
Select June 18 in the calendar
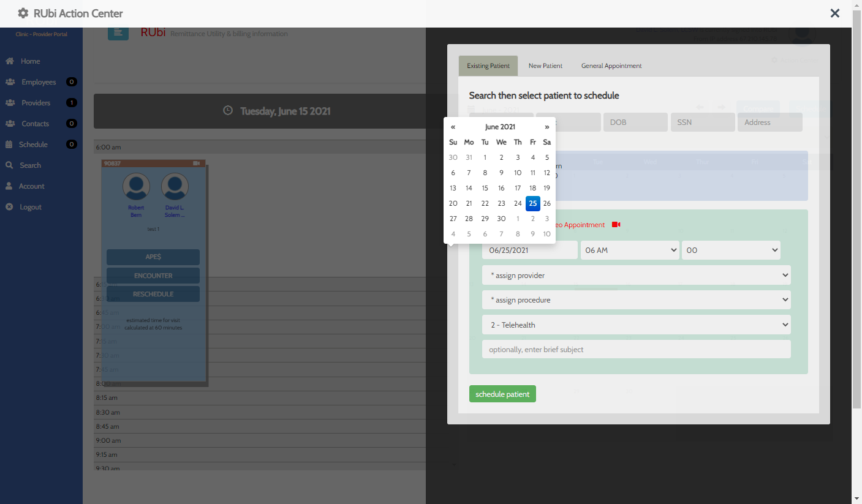pos(532,188)
